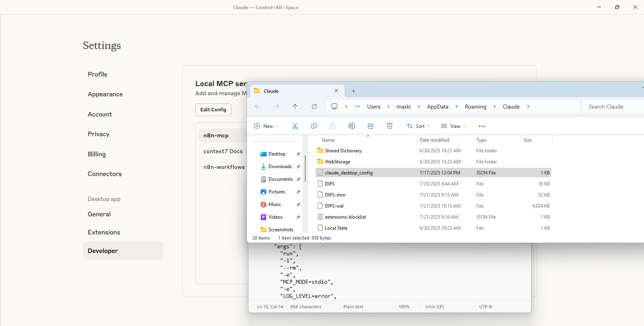Open the Sort dropdown
The width and height of the screenshot is (644, 326).
point(418,126)
